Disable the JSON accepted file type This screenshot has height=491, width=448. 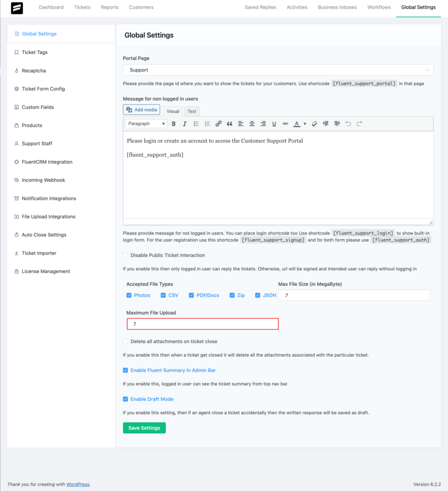(x=257, y=295)
